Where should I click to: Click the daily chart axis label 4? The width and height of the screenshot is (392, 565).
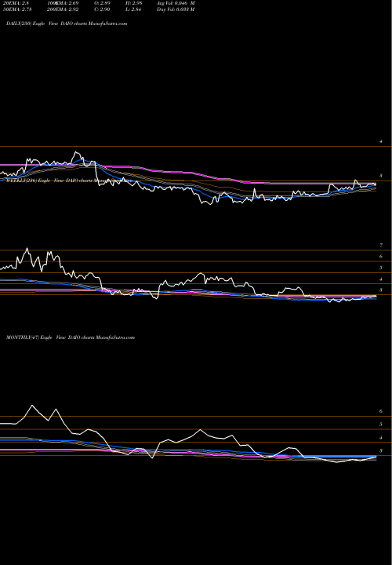pyautogui.click(x=381, y=141)
